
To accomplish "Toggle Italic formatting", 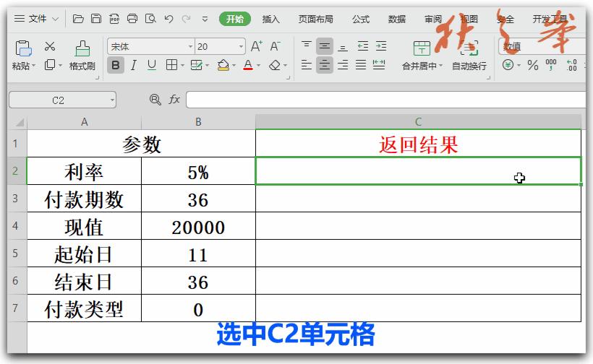I will click(x=133, y=65).
